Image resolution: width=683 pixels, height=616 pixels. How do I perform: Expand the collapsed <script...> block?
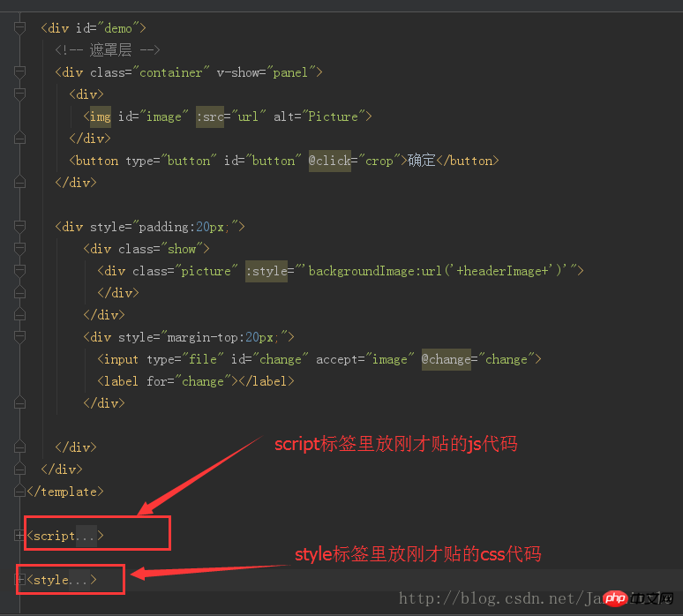point(19,536)
